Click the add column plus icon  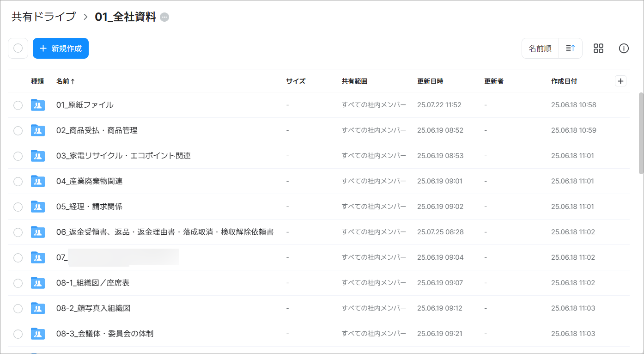[x=620, y=81]
